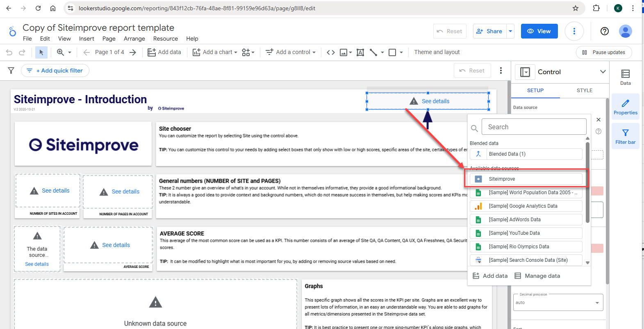Open report more options menu in header
Image resolution: width=644 pixels, height=329 pixels.
point(574,31)
